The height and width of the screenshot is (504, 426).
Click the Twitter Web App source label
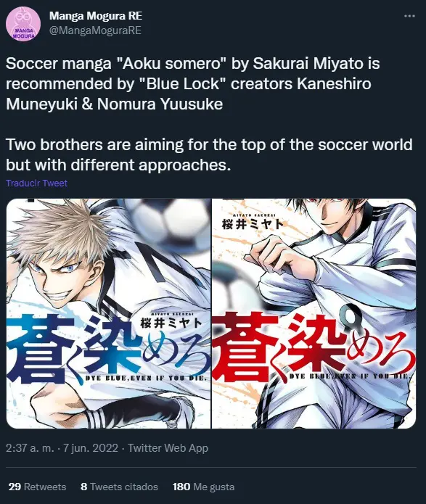168,448
